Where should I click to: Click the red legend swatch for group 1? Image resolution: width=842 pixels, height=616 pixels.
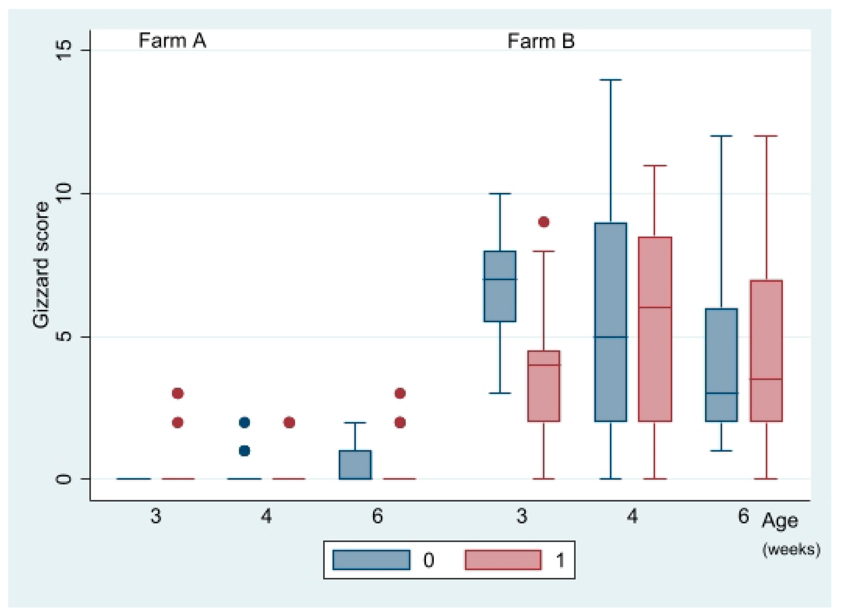tap(503, 560)
